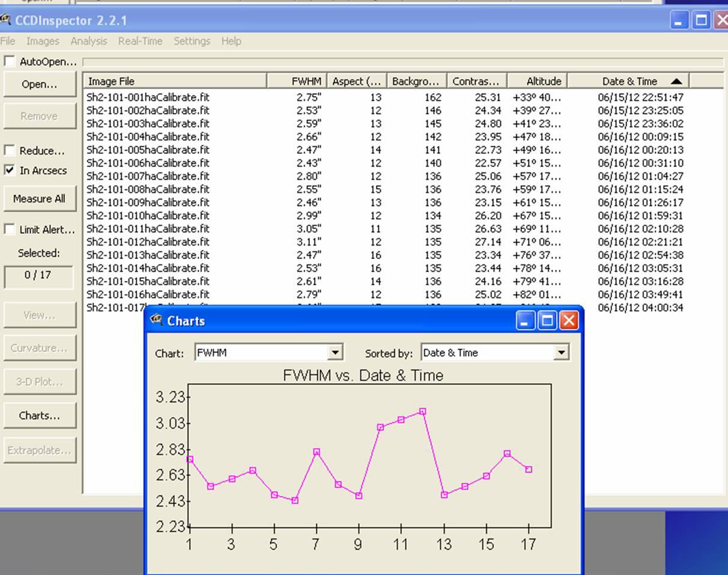Sort by the Contrast column header
Screen dimensions: 728x575
(477, 81)
